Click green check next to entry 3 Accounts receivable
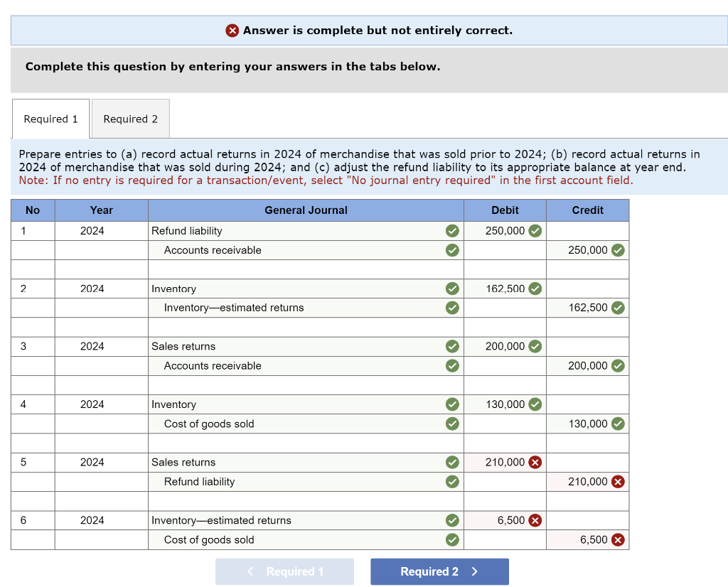Viewport: 728px width, 587px height. click(452, 366)
